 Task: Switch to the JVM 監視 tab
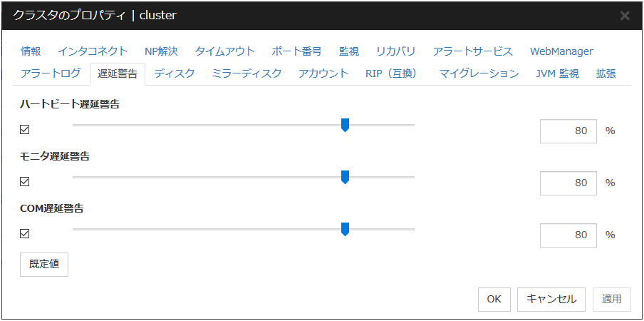557,73
